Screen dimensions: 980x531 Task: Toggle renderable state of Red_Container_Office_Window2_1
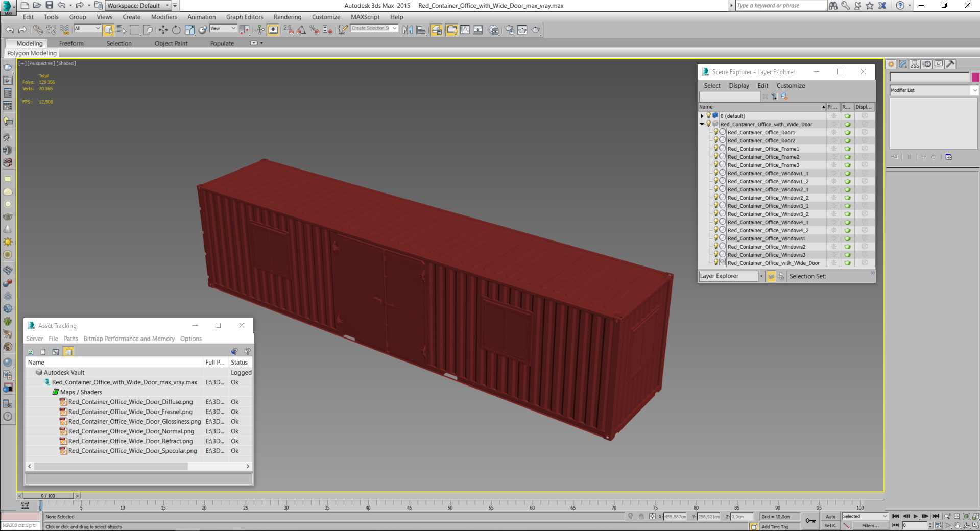point(847,189)
